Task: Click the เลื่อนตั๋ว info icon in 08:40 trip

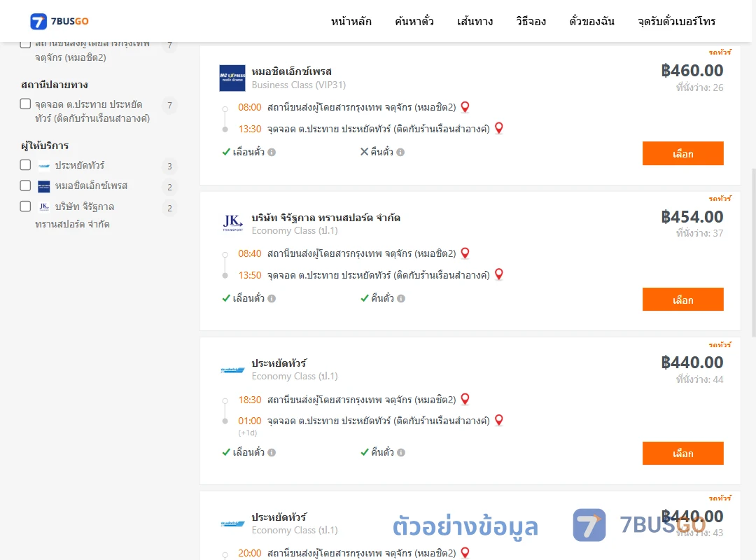Action: click(x=272, y=299)
